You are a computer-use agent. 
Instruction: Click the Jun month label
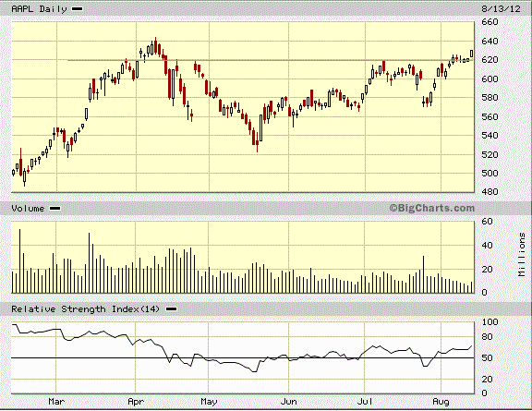tap(289, 402)
